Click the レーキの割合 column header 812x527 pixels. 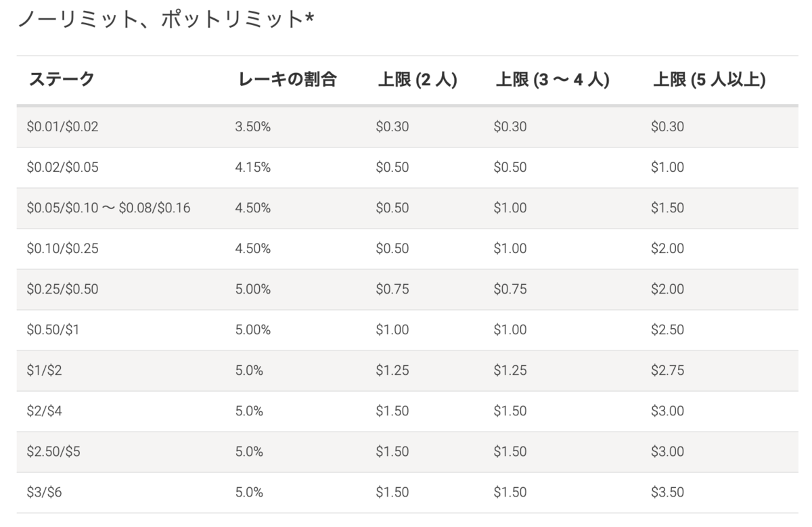[x=287, y=81]
